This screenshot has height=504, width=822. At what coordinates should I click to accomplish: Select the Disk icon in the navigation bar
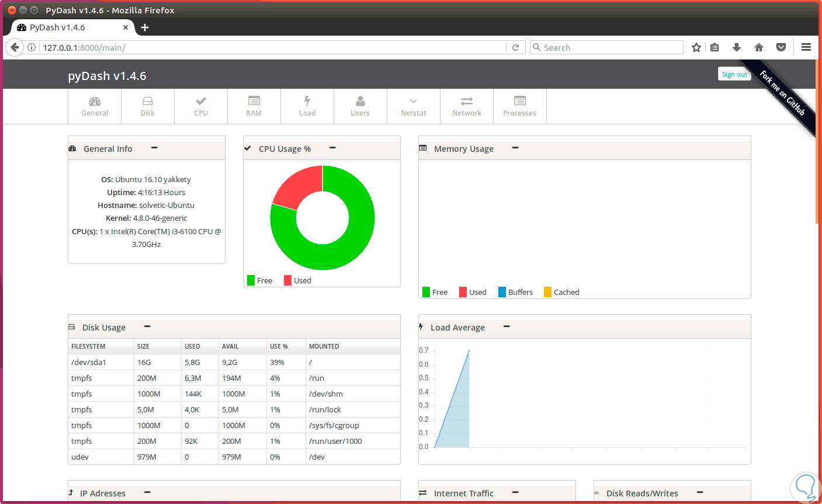point(147,101)
